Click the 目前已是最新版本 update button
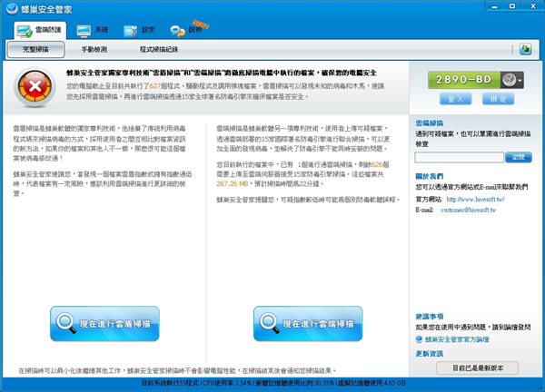 477,368
